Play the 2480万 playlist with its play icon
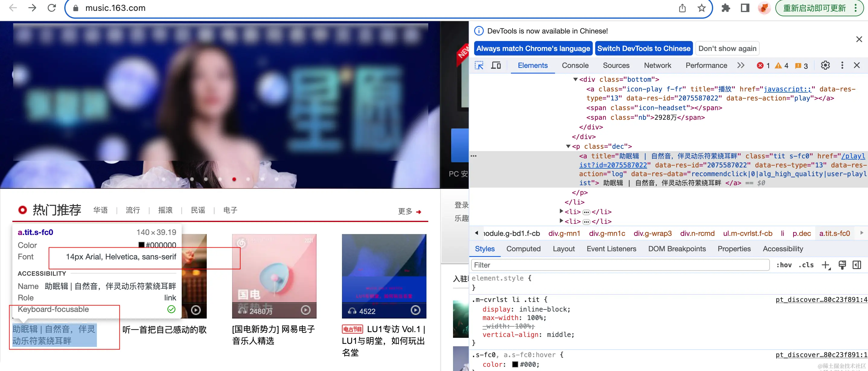The height and width of the screenshot is (371, 868). coord(305,310)
